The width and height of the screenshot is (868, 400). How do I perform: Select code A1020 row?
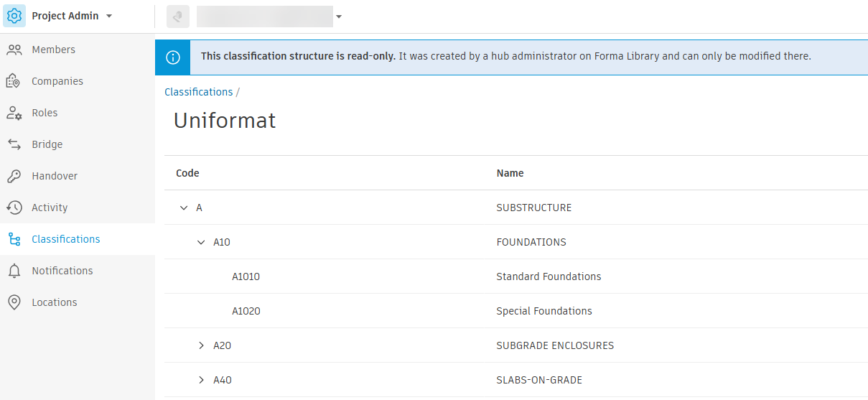pos(516,311)
